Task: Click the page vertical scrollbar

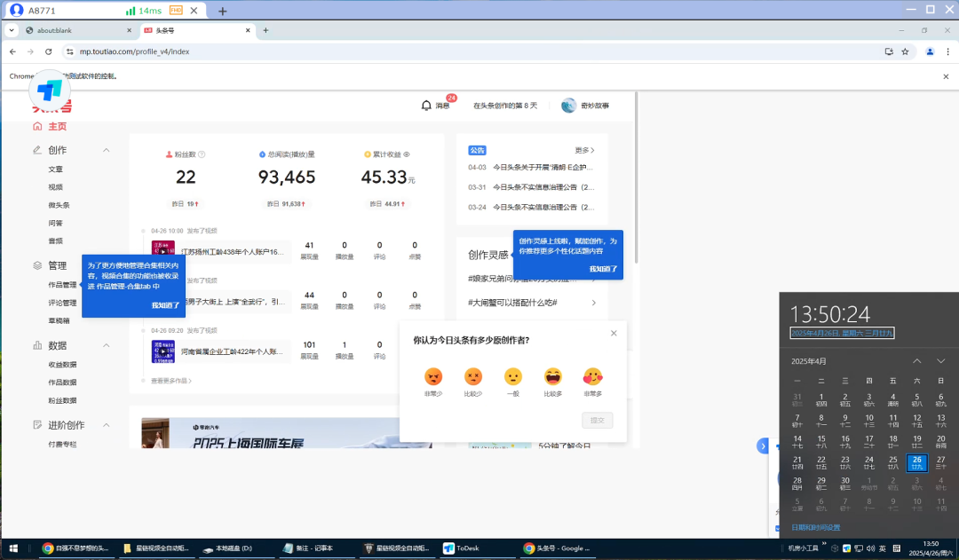Action: pyautogui.click(x=636, y=177)
